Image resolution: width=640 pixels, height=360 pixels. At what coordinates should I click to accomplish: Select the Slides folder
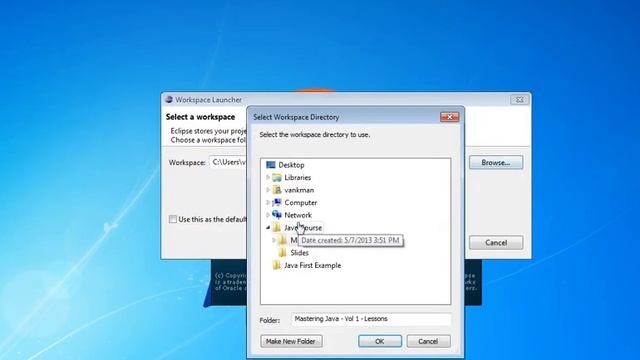click(x=299, y=253)
